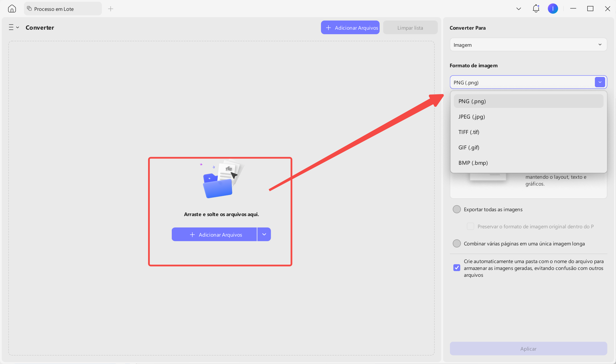Click the top Adicionar Arquivos button
The height and width of the screenshot is (364, 616).
(x=350, y=28)
